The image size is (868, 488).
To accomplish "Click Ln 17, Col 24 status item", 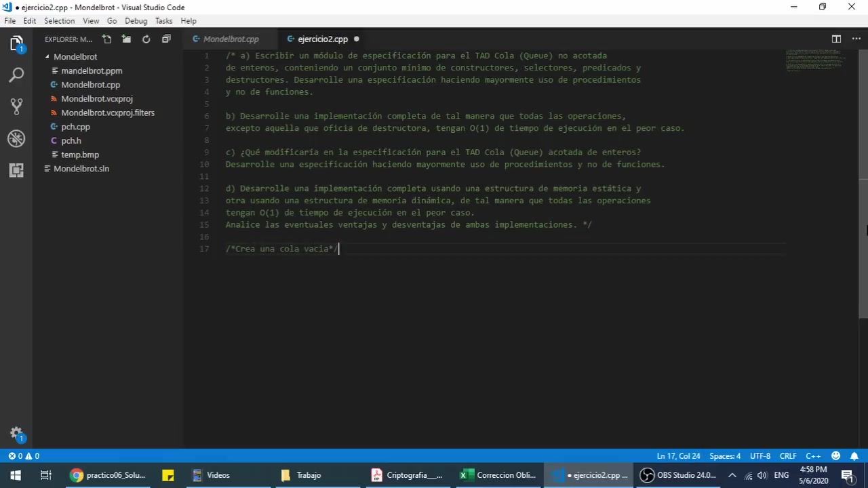I will pyautogui.click(x=678, y=456).
